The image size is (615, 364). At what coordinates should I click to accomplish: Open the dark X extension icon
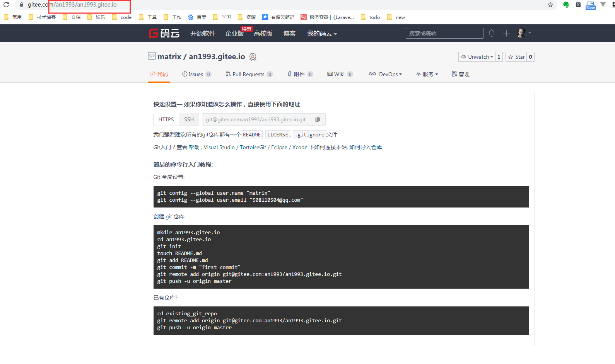click(x=578, y=5)
